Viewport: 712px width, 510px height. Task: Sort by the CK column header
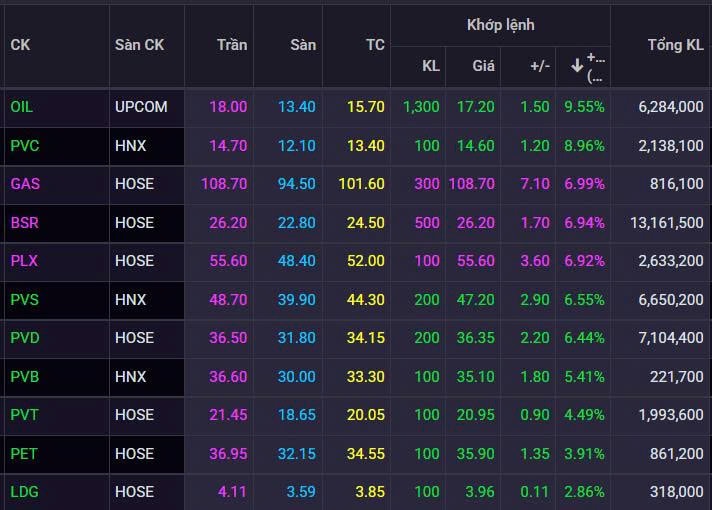click(21, 45)
